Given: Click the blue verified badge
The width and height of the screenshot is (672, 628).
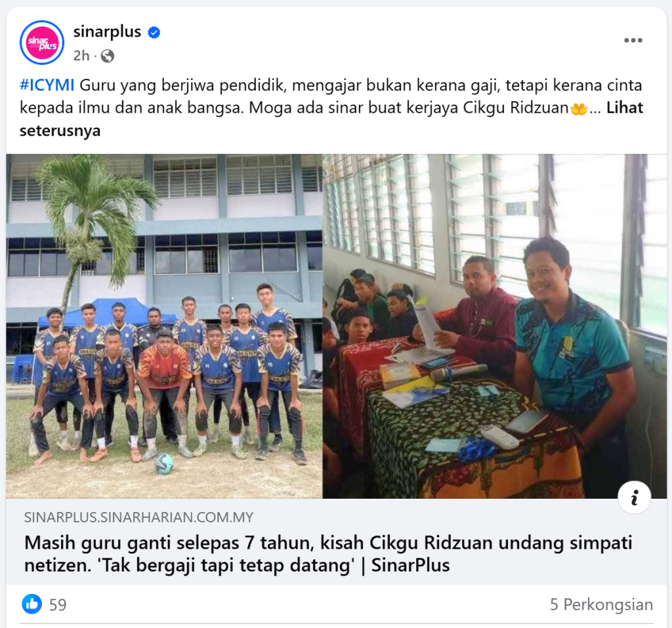Looking at the screenshot, I should point(154,32).
